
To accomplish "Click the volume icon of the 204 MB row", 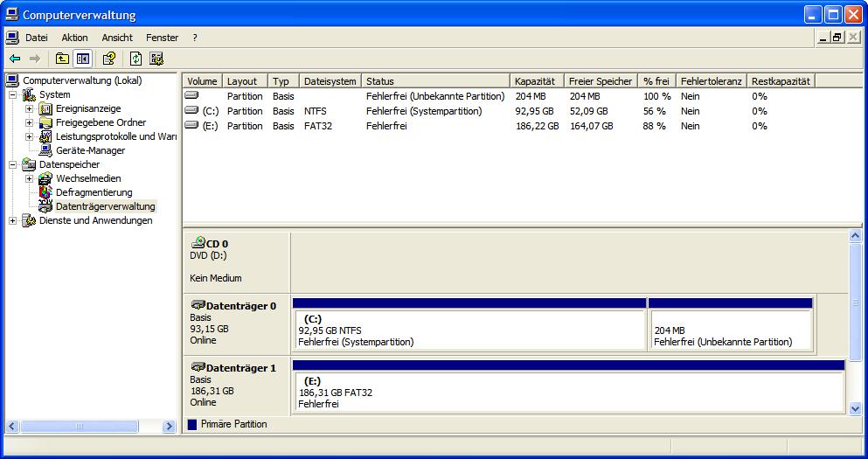I will [191, 96].
